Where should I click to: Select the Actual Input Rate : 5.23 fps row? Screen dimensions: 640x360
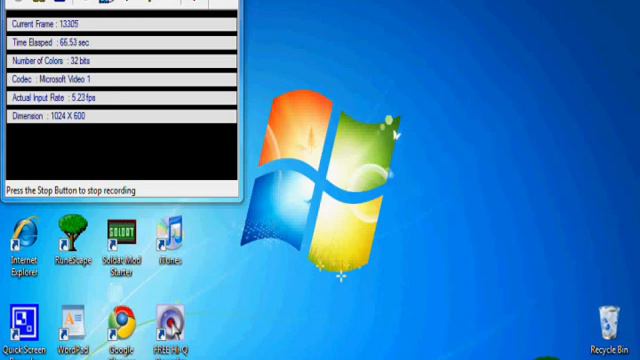coord(121,98)
